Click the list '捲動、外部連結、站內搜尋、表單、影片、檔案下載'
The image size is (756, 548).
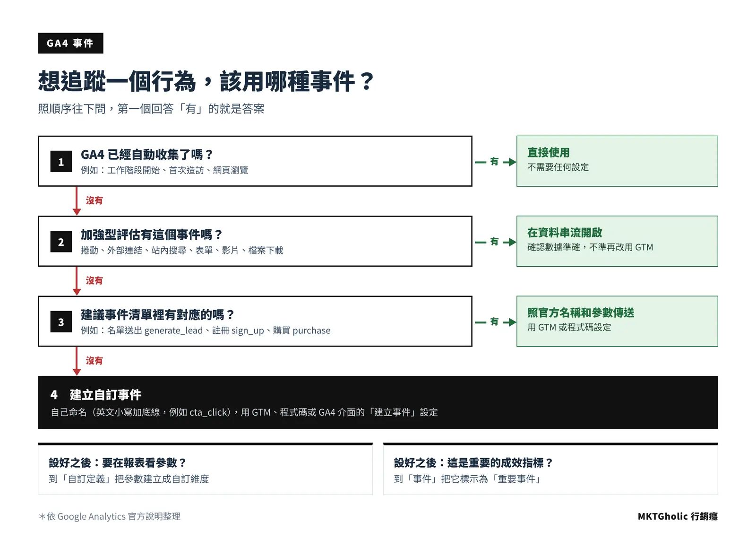click(x=182, y=250)
